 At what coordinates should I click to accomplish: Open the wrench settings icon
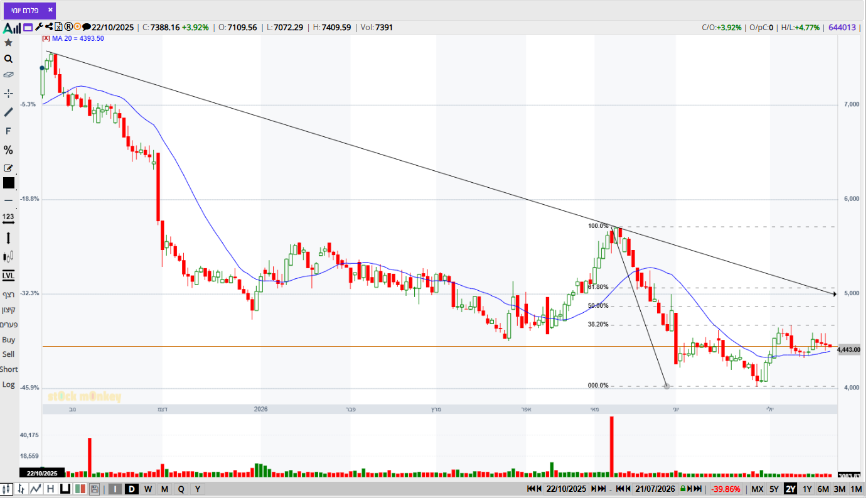pyautogui.click(x=39, y=27)
